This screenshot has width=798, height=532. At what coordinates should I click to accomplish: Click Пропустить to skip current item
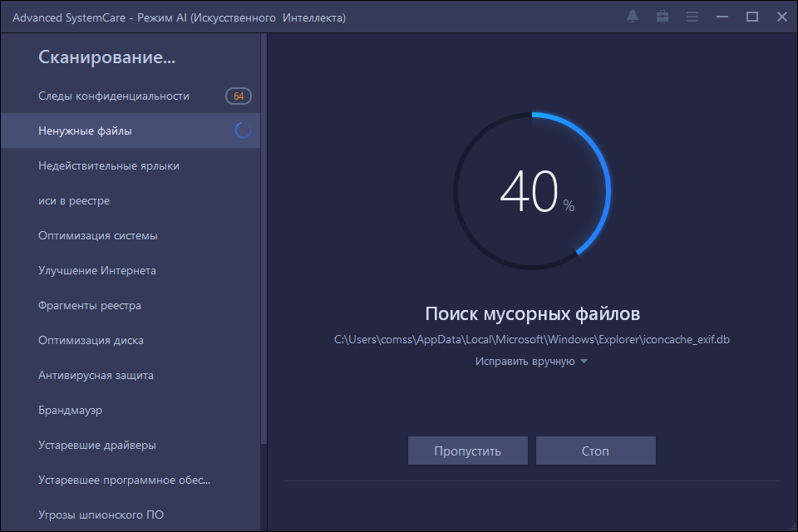tap(467, 450)
